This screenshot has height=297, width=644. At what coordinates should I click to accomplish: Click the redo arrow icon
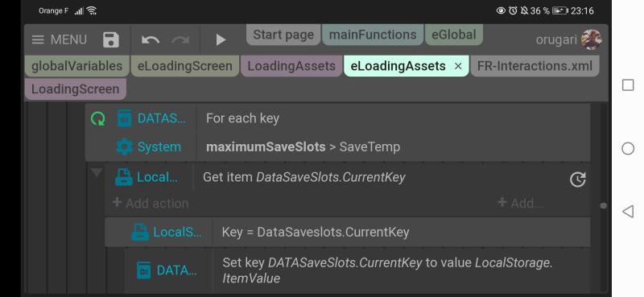click(x=180, y=40)
